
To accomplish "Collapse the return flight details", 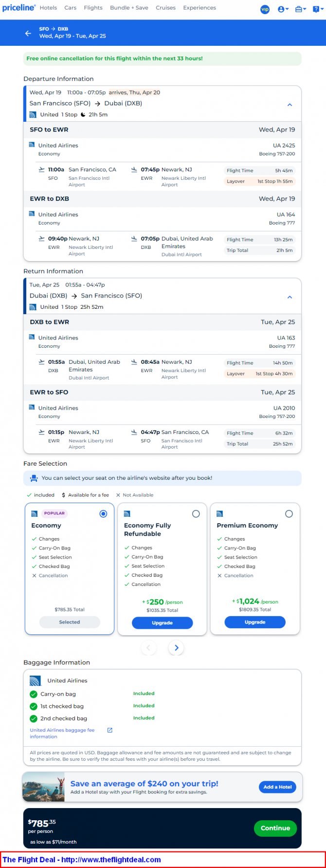I will tap(290, 297).
